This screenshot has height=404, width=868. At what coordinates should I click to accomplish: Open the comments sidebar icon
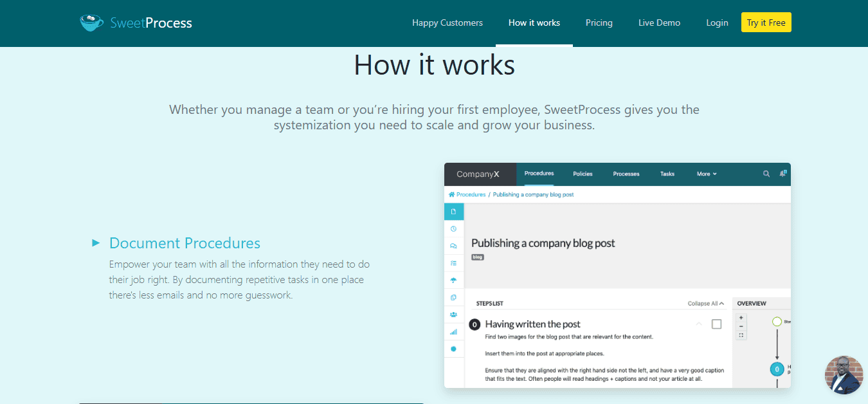coord(454,246)
